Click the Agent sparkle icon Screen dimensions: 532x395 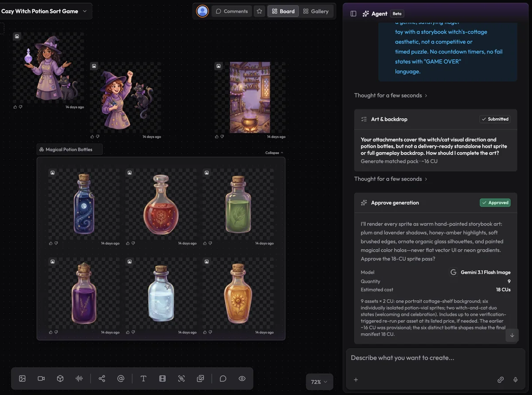pyautogui.click(x=366, y=14)
